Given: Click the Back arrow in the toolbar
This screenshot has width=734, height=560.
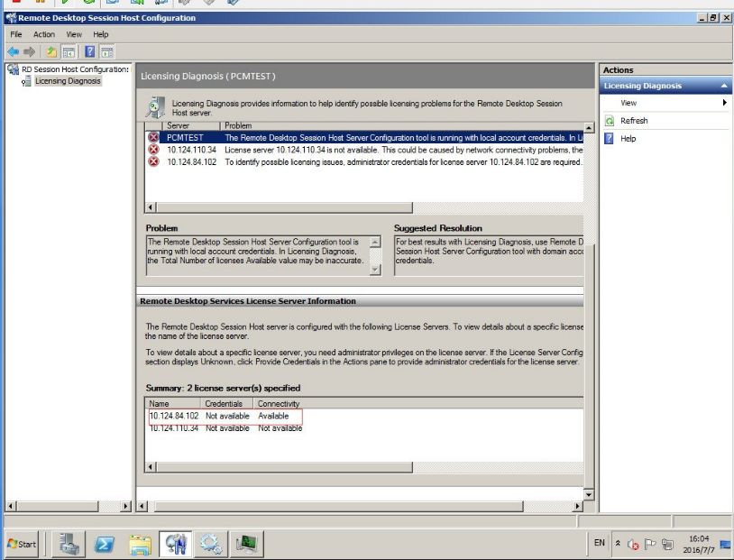Looking at the screenshot, I should [14, 52].
